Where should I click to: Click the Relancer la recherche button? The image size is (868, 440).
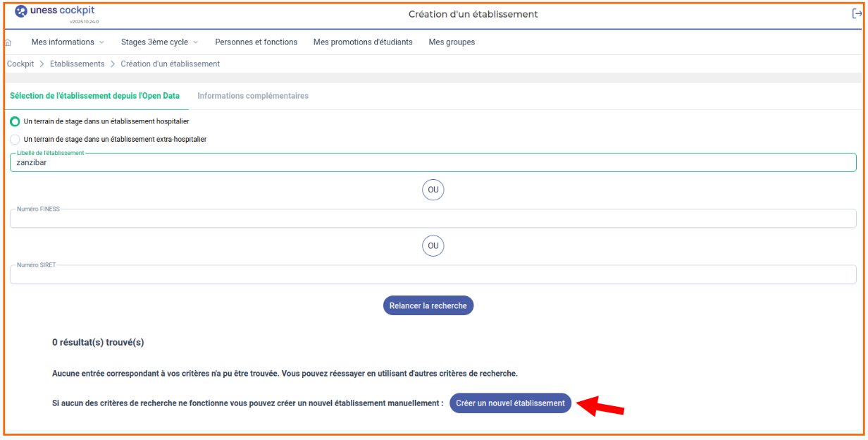(x=428, y=305)
